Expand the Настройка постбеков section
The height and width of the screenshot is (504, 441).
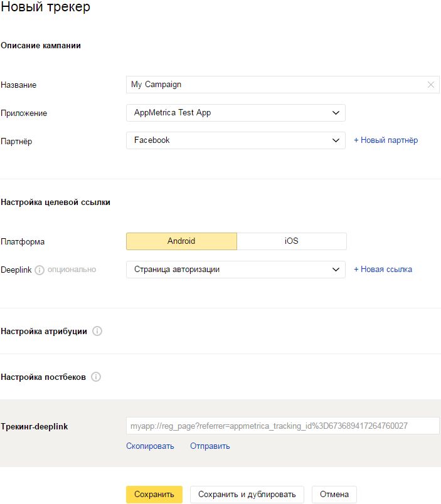coord(43,377)
